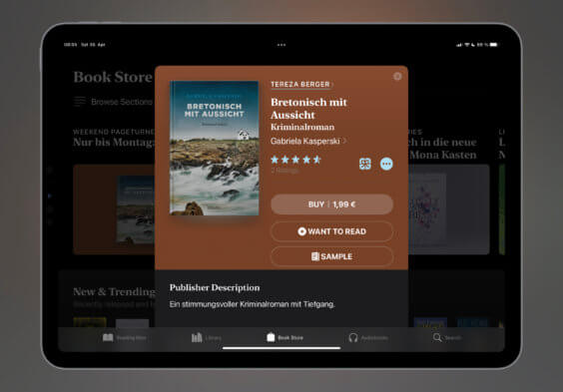Expand author Gabriela Kasperski chevron
The width and height of the screenshot is (563, 392).
(x=344, y=141)
